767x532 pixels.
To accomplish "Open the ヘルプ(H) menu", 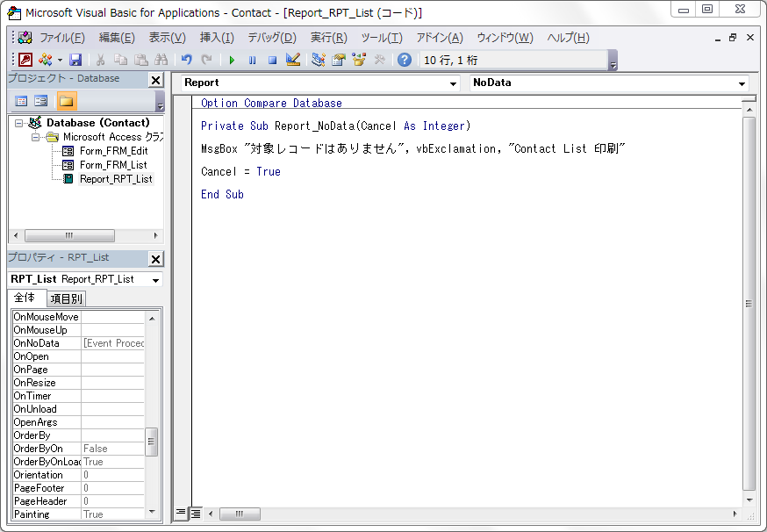I will (x=568, y=38).
